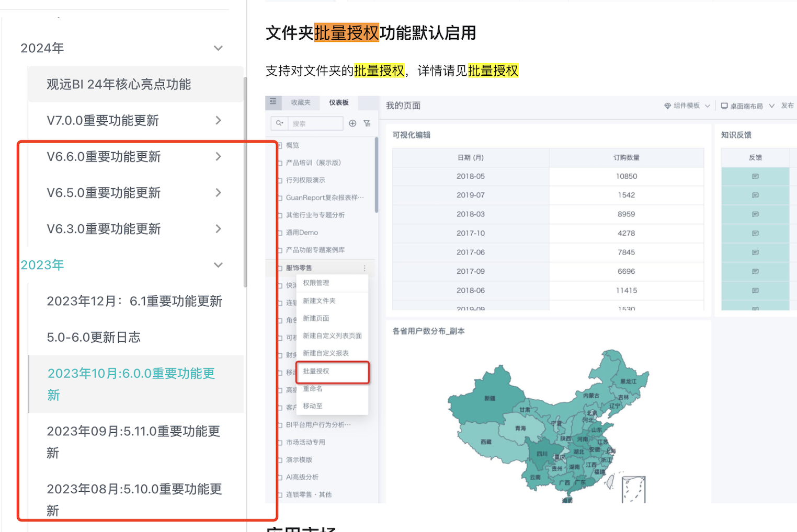
Task: Collapse the dashboard sidebar panel
Action: [273, 102]
